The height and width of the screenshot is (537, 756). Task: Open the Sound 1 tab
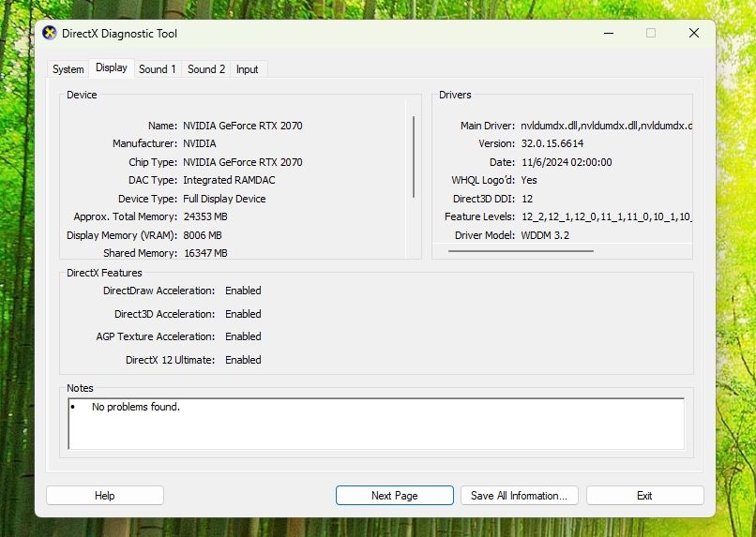[x=158, y=68]
